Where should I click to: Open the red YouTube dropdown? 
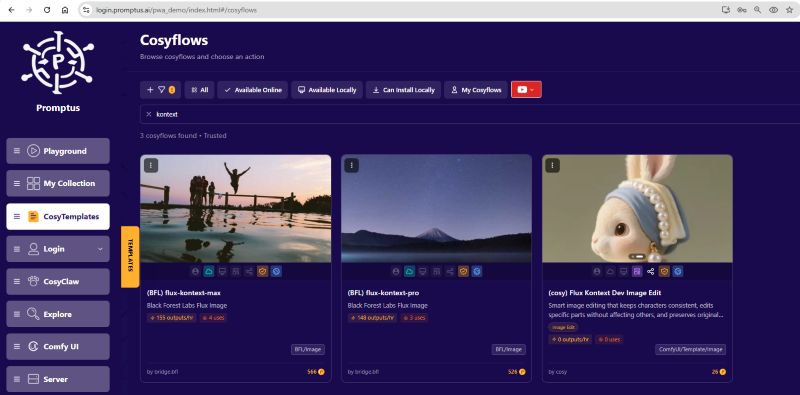(526, 90)
